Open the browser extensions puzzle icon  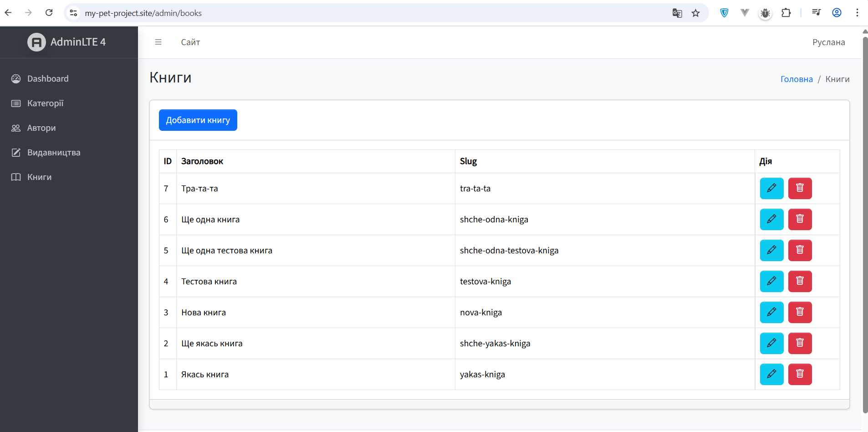pos(786,13)
